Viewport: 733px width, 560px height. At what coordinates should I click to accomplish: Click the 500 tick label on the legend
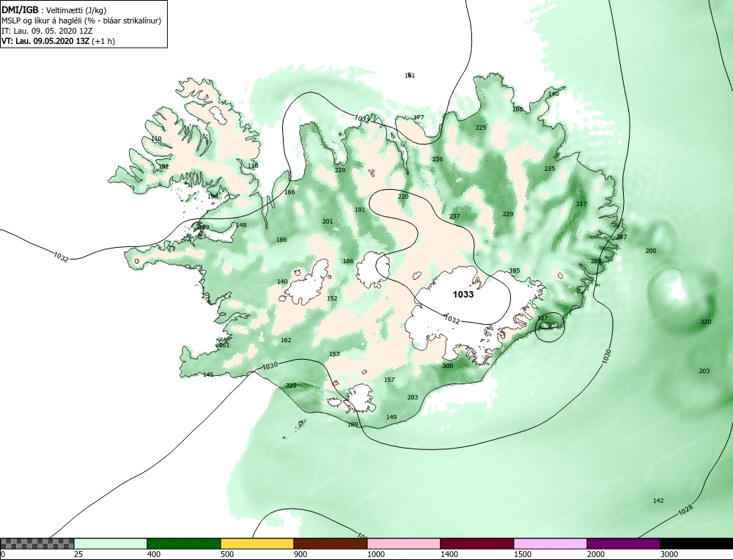point(227,554)
